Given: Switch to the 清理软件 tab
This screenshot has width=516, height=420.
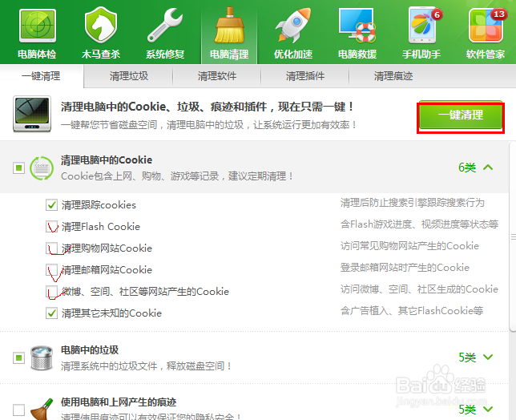Looking at the screenshot, I should 217,76.
